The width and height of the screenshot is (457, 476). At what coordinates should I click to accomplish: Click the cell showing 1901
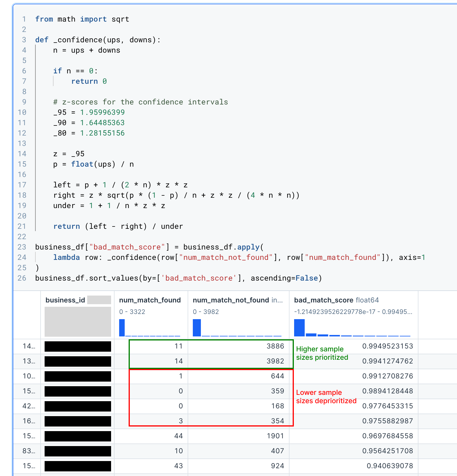275,436
